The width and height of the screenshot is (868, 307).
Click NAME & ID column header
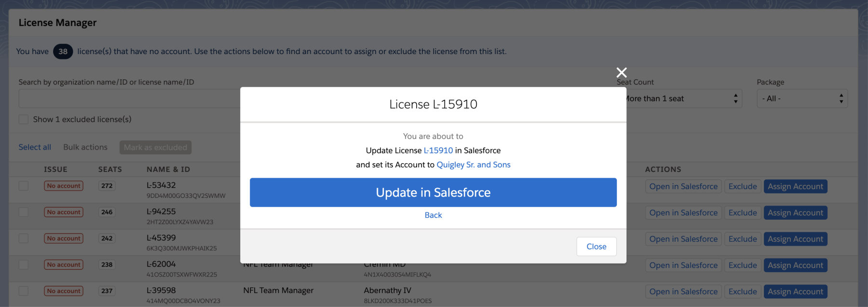point(168,169)
